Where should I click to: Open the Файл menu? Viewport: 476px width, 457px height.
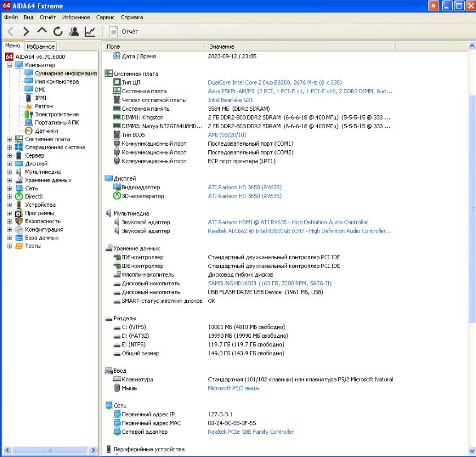pyautogui.click(x=11, y=18)
